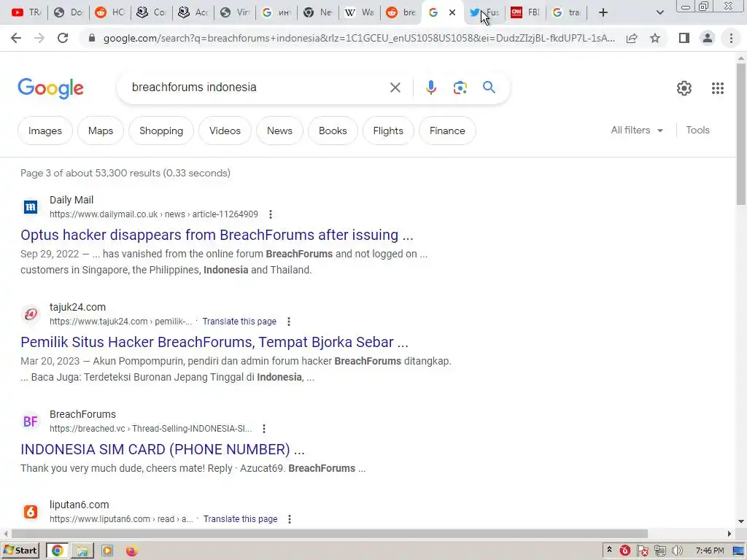This screenshot has height=560, width=747.
Task: Expand the All filters dropdown
Action: click(637, 131)
